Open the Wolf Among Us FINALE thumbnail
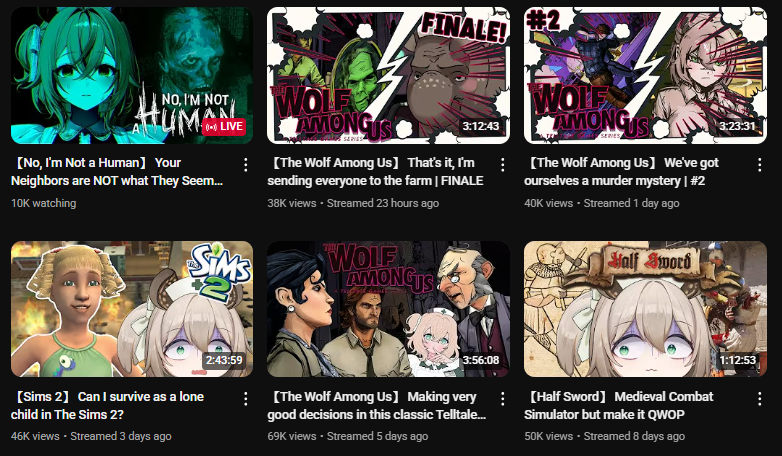The height and width of the screenshot is (456, 782). [x=388, y=75]
